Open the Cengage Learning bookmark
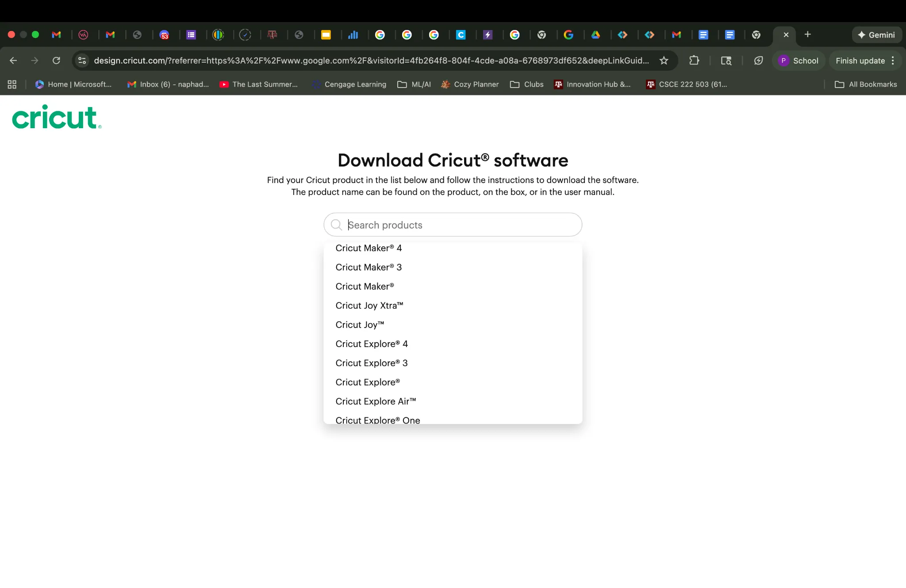Viewport: 906px width, 588px height. pyautogui.click(x=349, y=84)
